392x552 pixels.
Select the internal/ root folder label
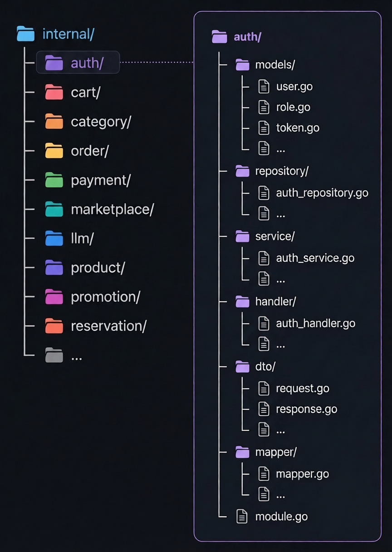(x=68, y=34)
